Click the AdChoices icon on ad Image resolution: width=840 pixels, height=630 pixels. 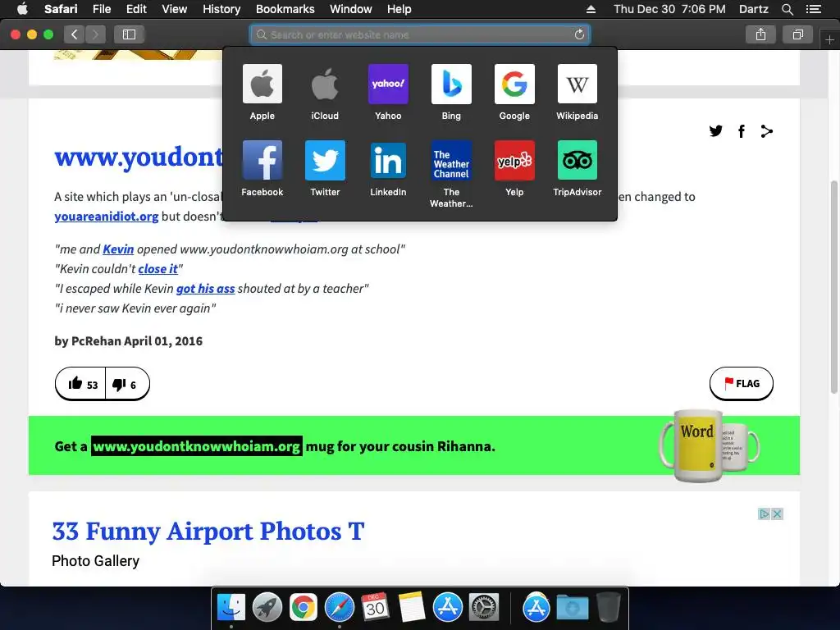coord(764,514)
